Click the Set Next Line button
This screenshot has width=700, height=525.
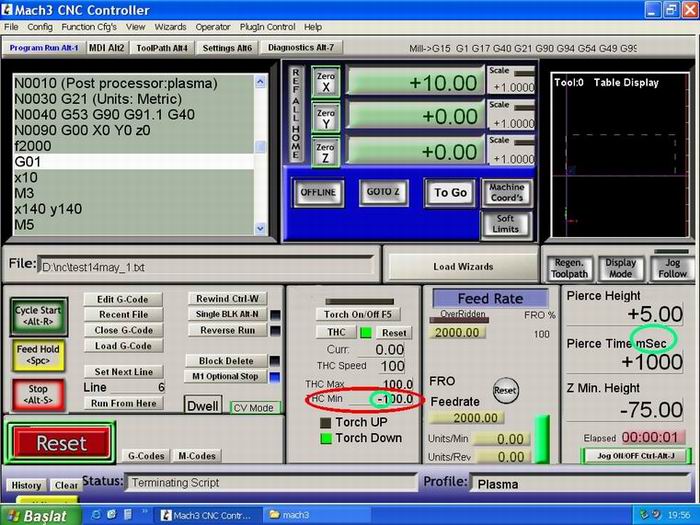(x=123, y=372)
